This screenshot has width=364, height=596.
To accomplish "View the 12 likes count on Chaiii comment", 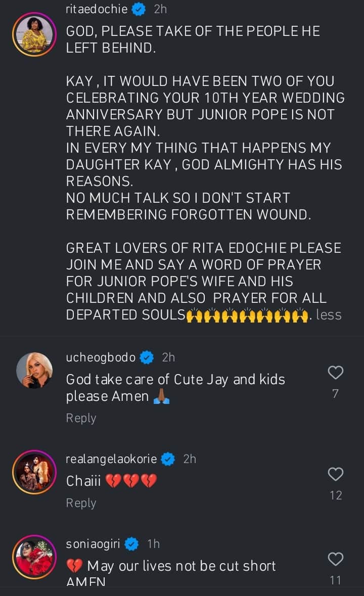I will click(336, 495).
